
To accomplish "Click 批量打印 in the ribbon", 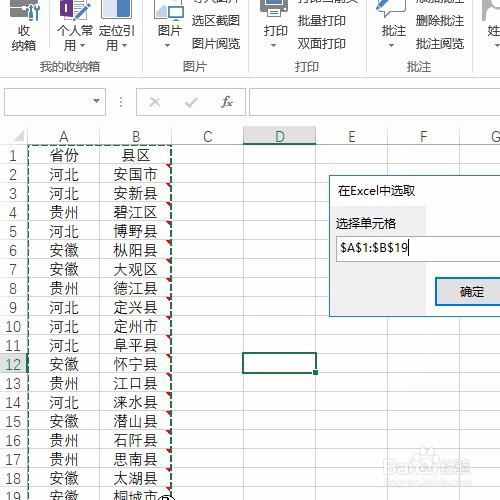I will coord(322,21).
